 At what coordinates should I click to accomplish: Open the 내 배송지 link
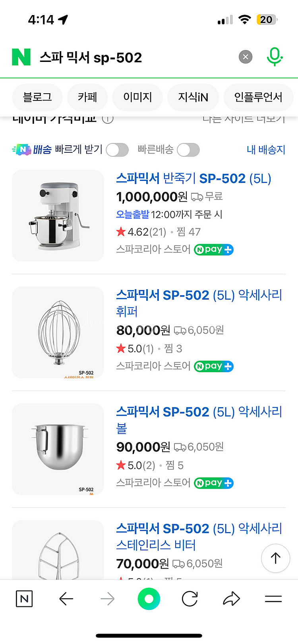(x=266, y=150)
